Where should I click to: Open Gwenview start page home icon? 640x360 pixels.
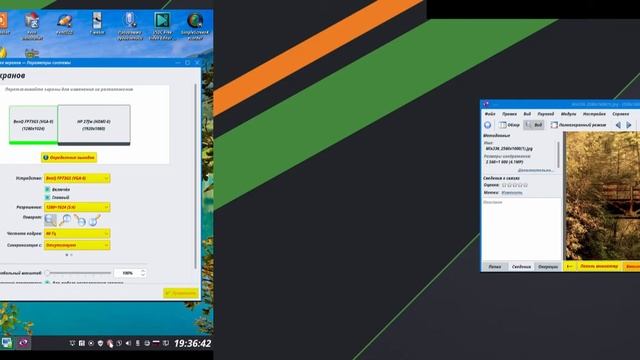[x=488, y=125]
